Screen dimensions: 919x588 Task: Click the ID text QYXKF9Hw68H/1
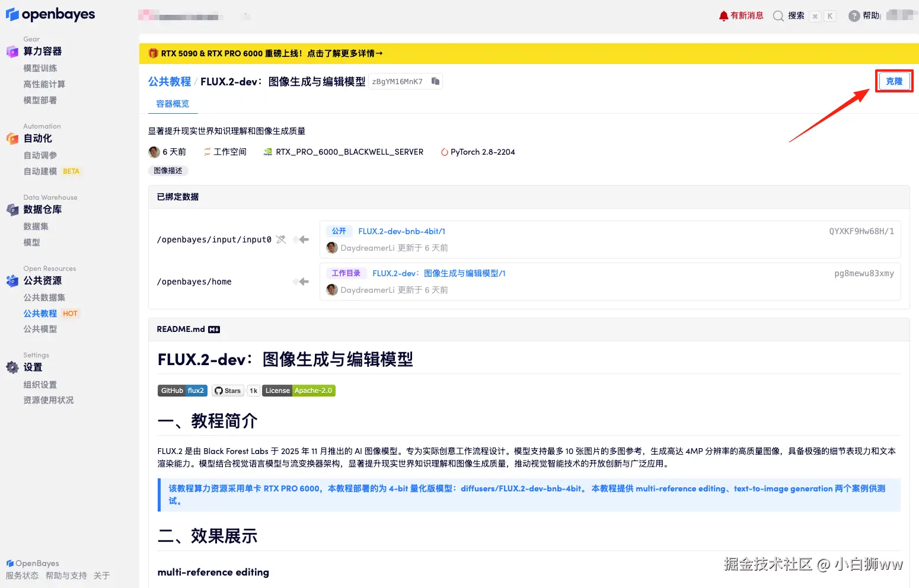pos(861,231)
